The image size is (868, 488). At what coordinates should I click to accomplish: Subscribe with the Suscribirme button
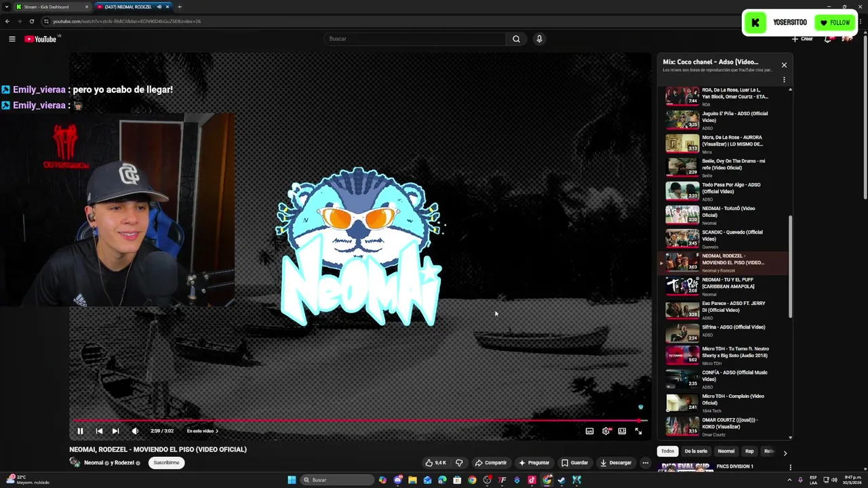click(166, 463)
